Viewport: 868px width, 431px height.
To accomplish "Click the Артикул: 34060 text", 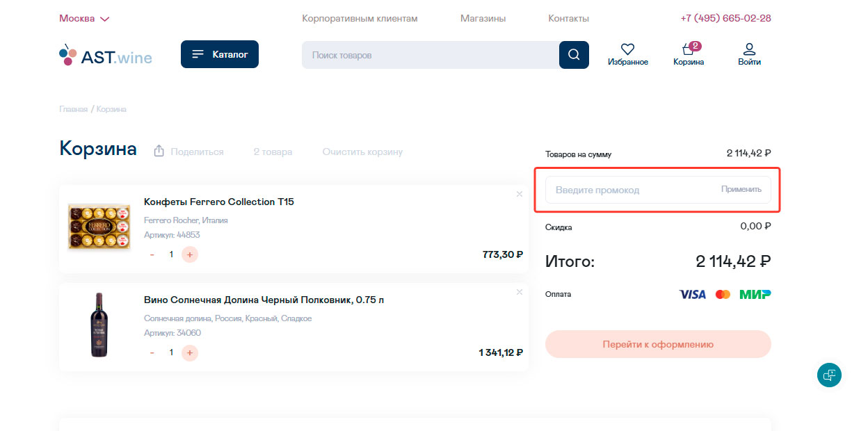I will [x=172, y=333].
